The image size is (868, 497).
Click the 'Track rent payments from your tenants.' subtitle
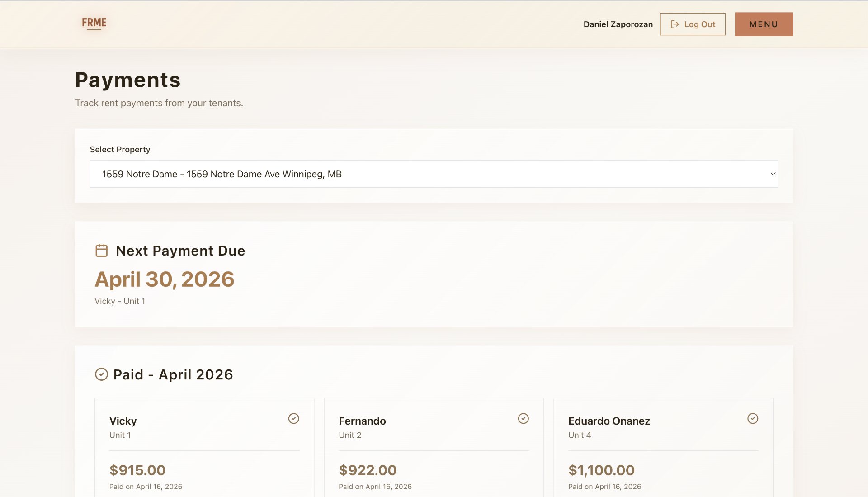pos(159,103)
